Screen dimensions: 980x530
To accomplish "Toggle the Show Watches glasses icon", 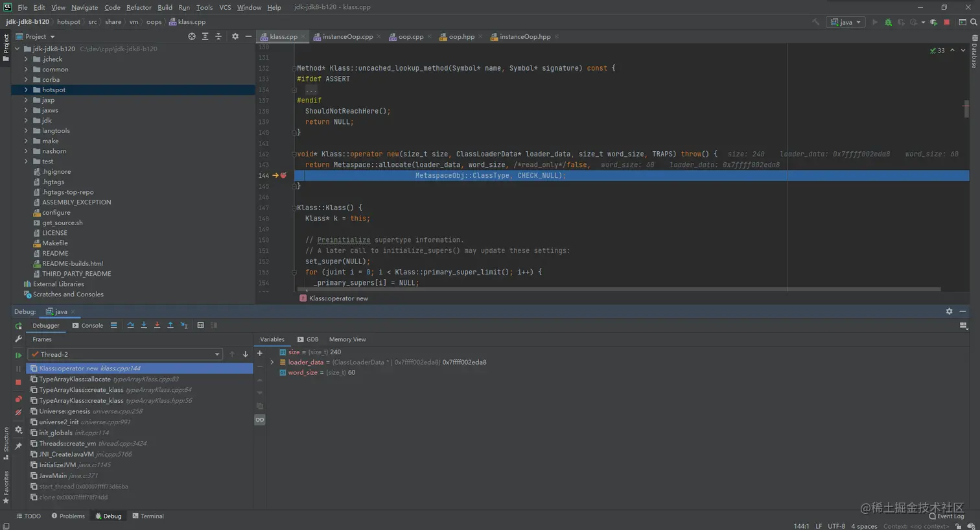I will tap(260, 420).
